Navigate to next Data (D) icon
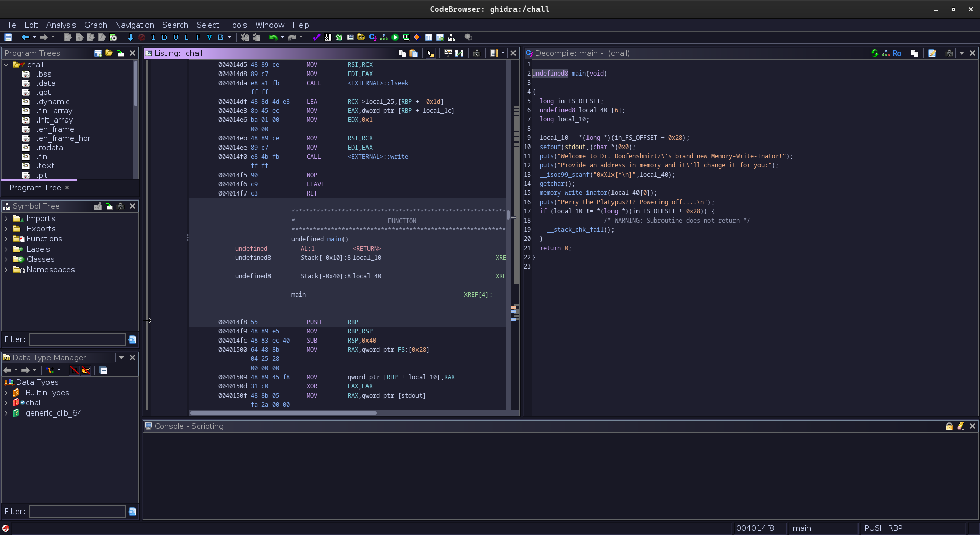 pos(164,37)
